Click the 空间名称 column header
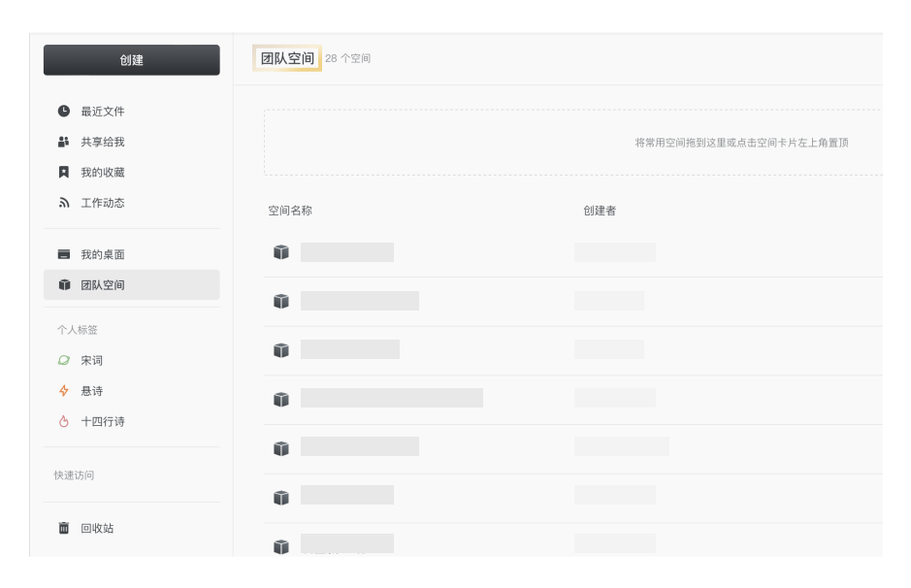 pyautogui.click(x=290, y=211)
